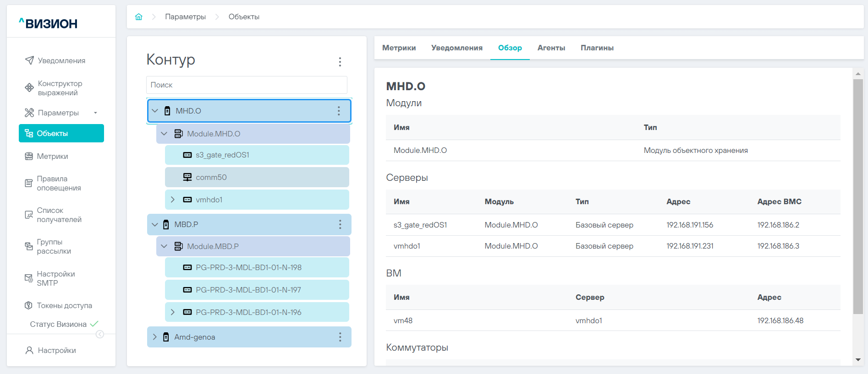Open the Плагины tab

coord(597,48)
